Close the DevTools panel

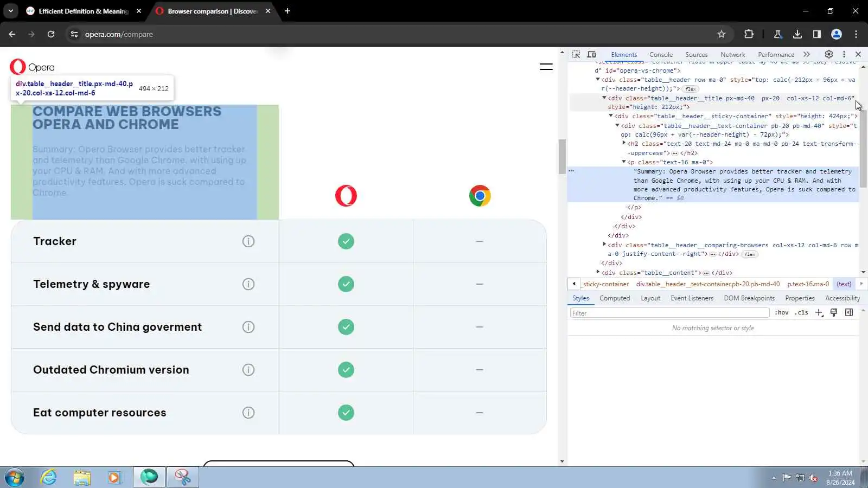[858, 54]
